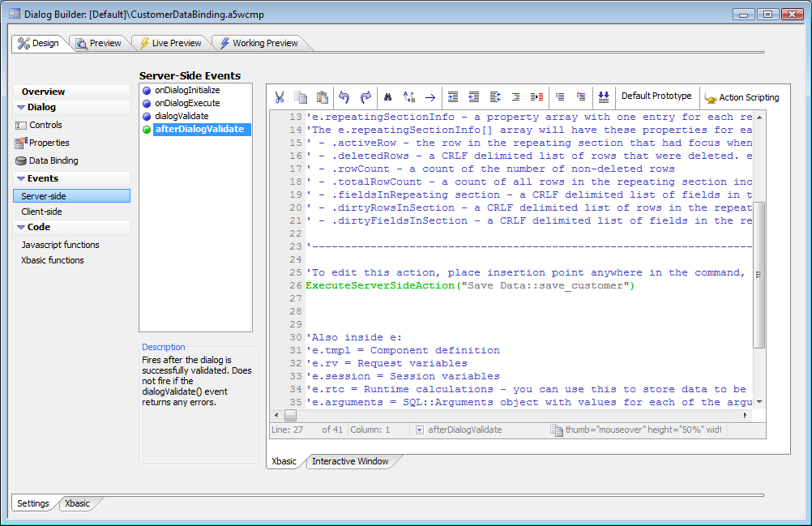The height and width of the screenshot is (526, 812).
Task: Click the "'e.session = Session variables" line
Action: (403, 376)
